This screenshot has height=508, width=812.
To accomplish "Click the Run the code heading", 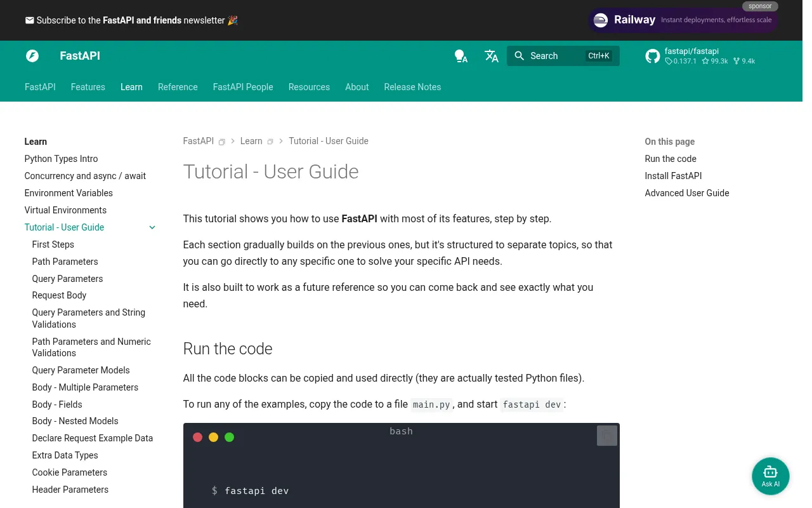I will click(x=228, y=349).
